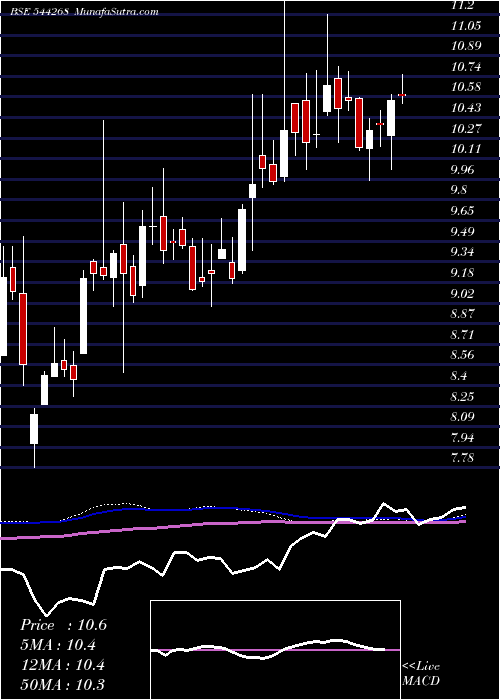
Task: Click the Price : 10.6 readout
Action: (63, 625)
